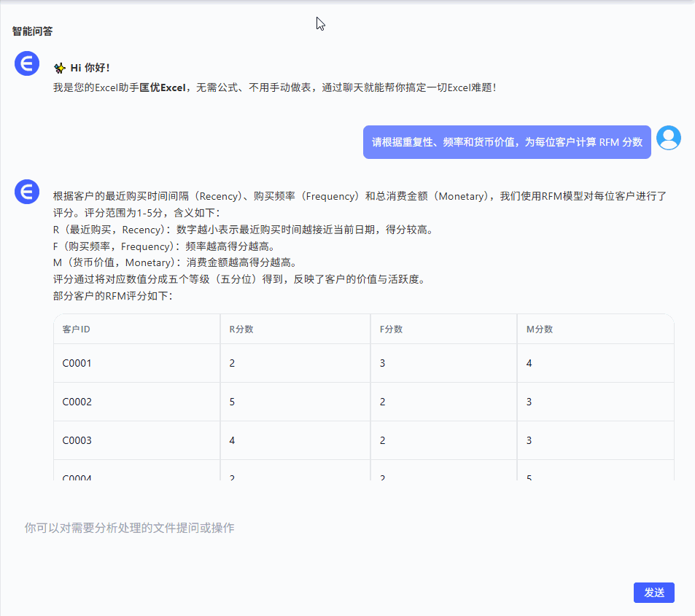Select the user message bubble about RFM 分数

pos(507,142)
